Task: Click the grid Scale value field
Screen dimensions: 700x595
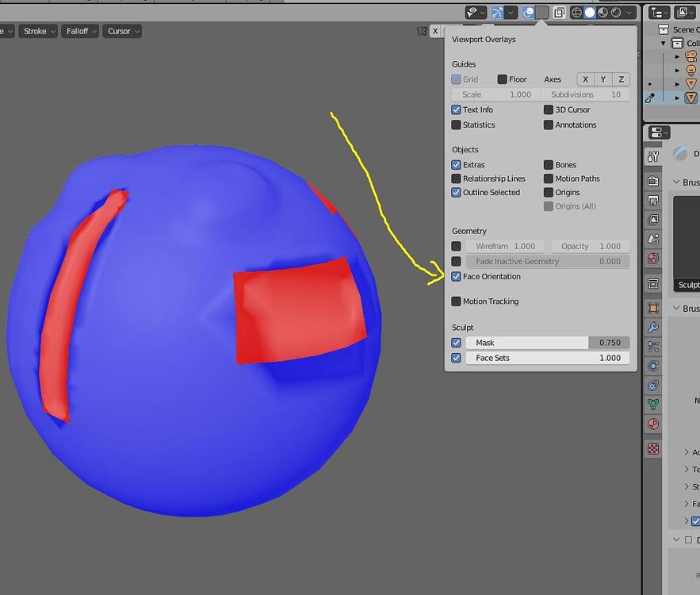Action: 496,94
